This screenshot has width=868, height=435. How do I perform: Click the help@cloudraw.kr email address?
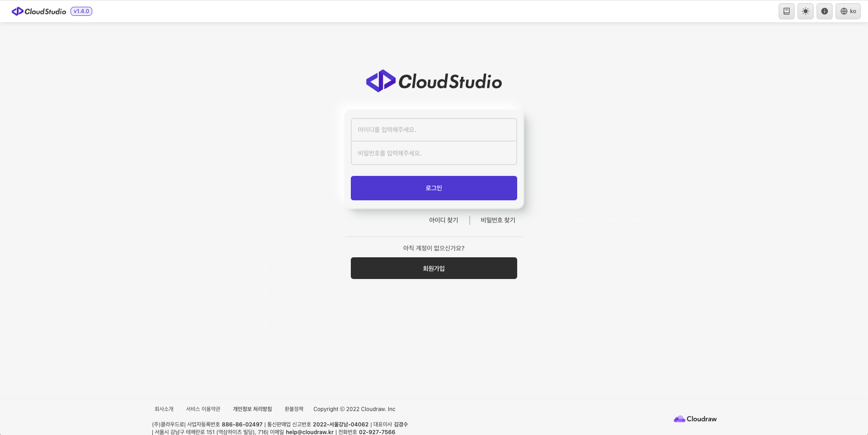[x=309, y=432]
